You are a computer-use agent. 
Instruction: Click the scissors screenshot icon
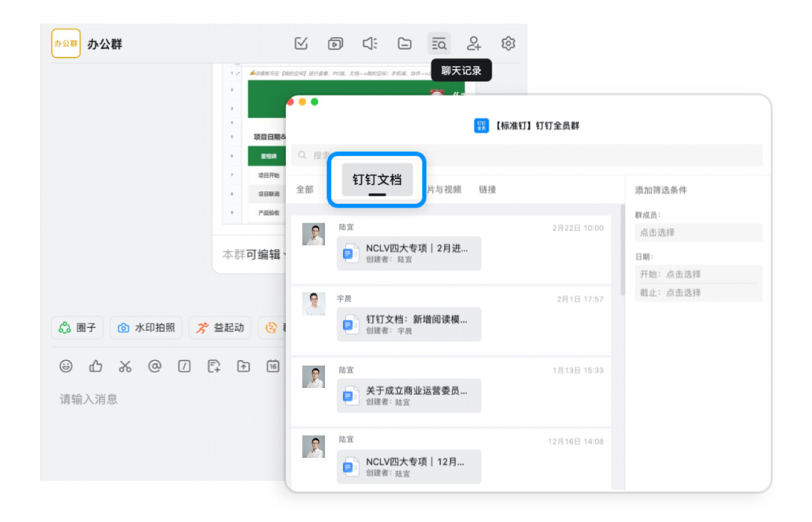pos(125,366)
